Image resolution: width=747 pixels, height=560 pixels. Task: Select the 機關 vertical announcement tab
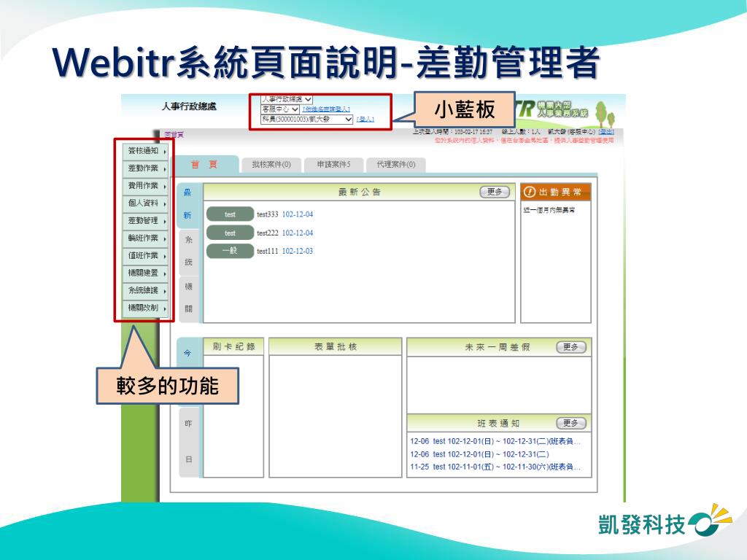pos(189,297)
